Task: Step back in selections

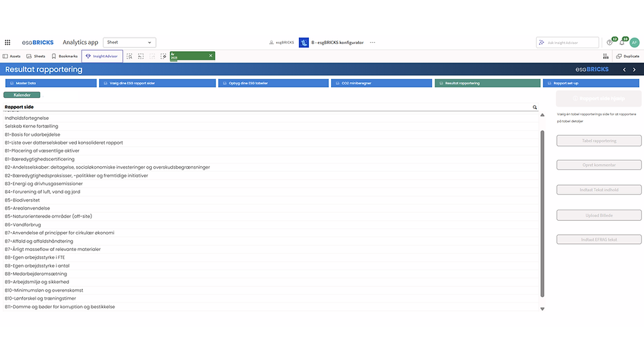Action: coord(141,57)
